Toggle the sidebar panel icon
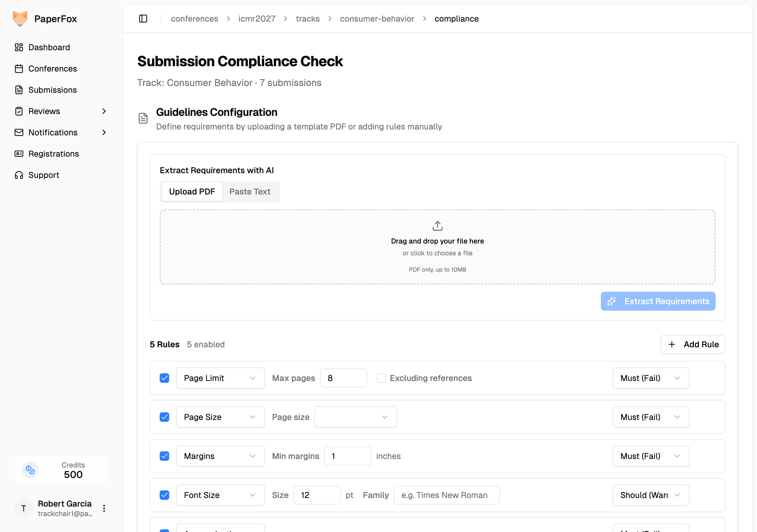Screen dimensions: 757x532 click(x=143, y=19)
